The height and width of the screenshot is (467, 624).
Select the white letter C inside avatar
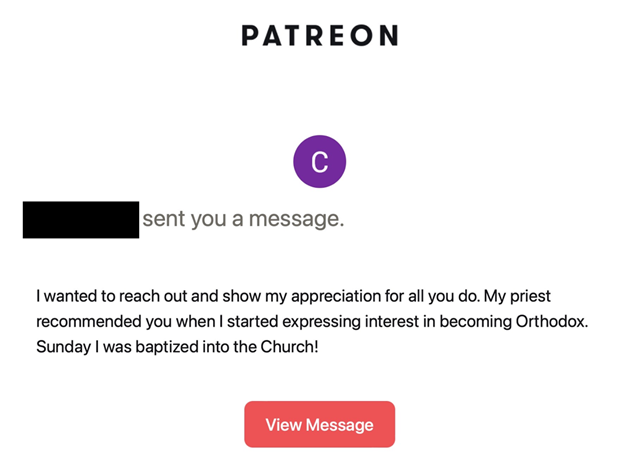[x=320, y=162]
